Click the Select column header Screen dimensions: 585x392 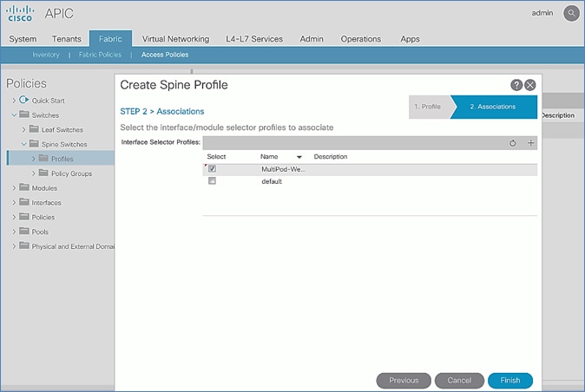(x=216, y=157)
